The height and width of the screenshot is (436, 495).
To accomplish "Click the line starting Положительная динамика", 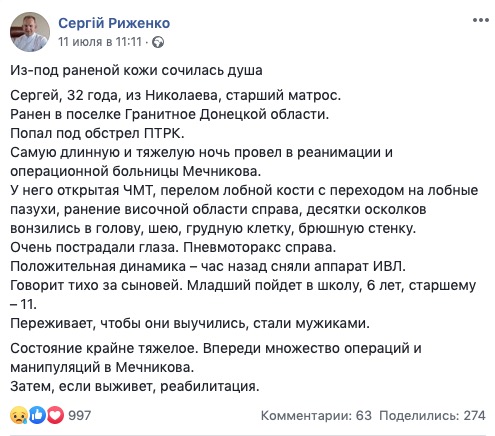I will (208, 267).
